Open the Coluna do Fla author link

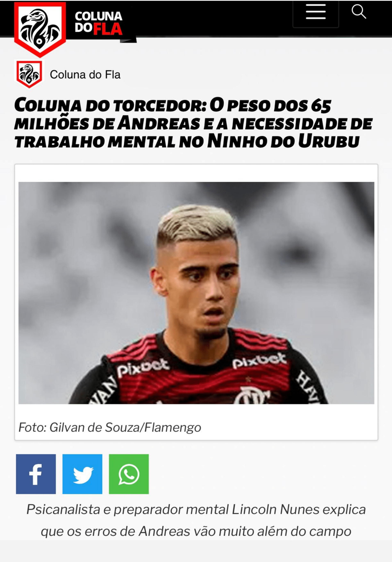(85, 75)
